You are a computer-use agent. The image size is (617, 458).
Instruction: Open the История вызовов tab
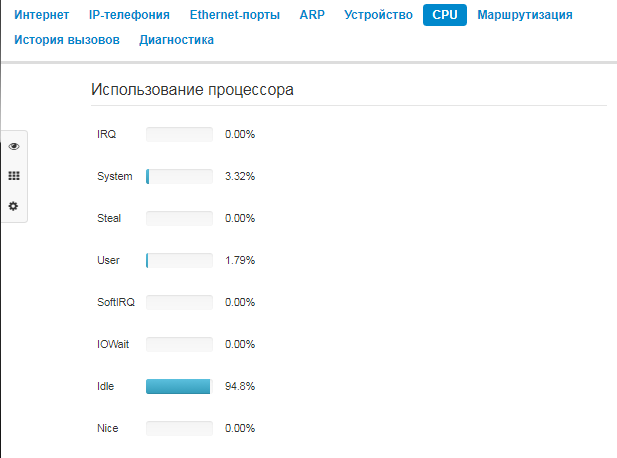[x=67, y=40]
